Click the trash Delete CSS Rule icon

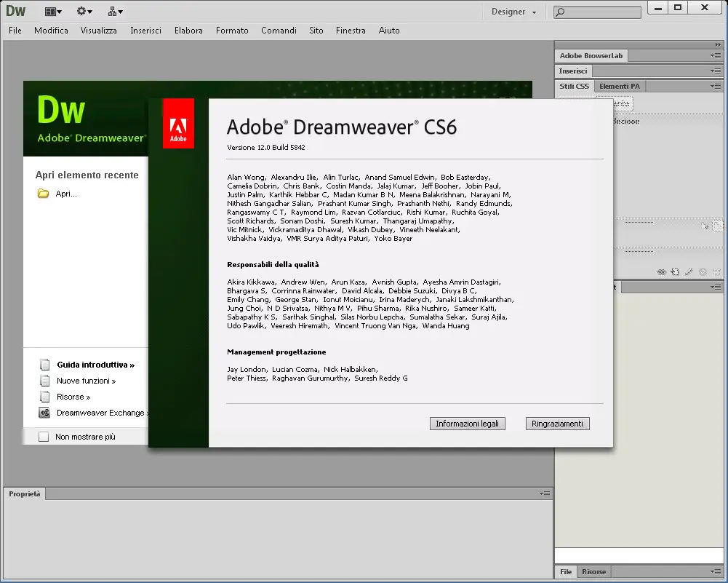[717, 272]
